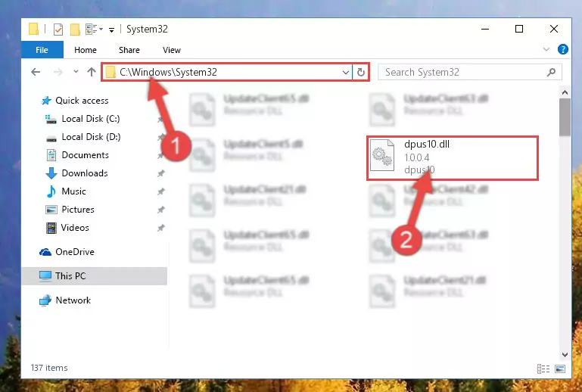This screenshot has height=392, width=582.
Task: Click the Properties icon in quick access toolbar
Action: pos(58,29)
